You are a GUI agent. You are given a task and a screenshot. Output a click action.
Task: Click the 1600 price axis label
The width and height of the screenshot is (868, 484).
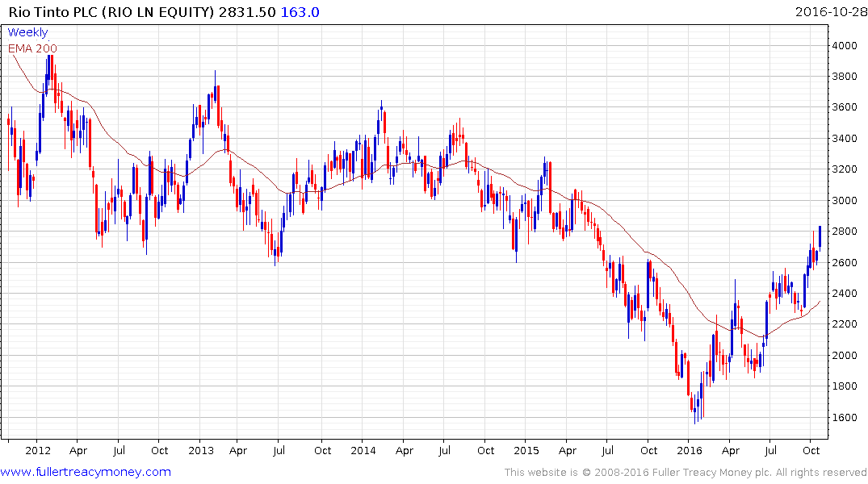click(x=845, y=418)
